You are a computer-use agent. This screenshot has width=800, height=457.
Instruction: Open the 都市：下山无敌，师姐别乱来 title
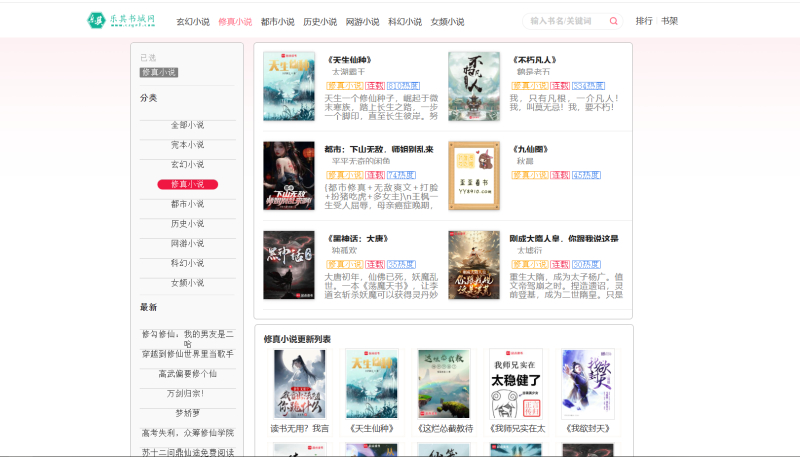(x=379, y=149)
